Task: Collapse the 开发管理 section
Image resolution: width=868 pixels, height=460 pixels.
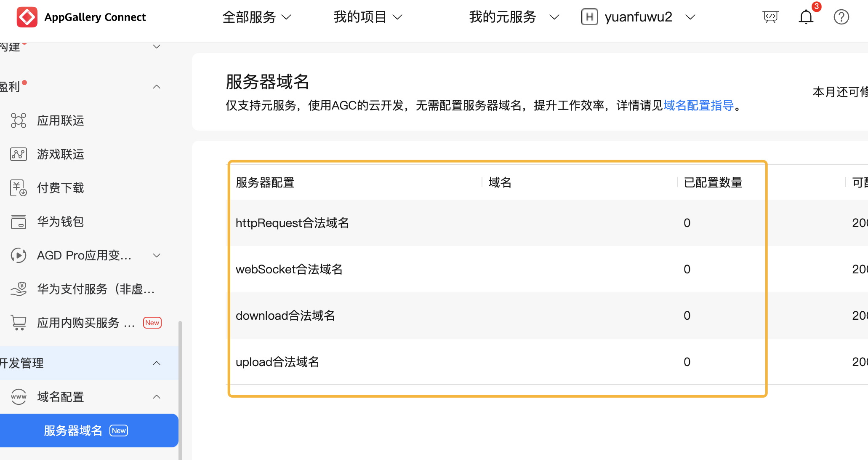Action: pyautogui.click(x=157, y=363)
